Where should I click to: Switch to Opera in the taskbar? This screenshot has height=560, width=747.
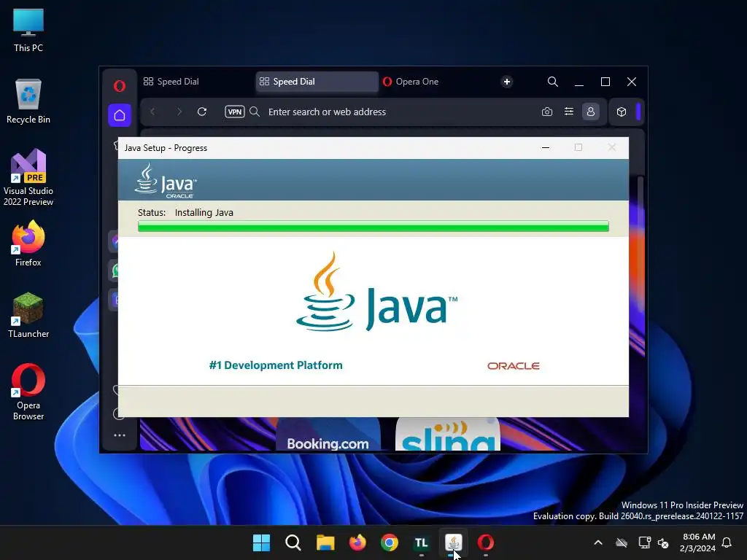coord(485,542)
